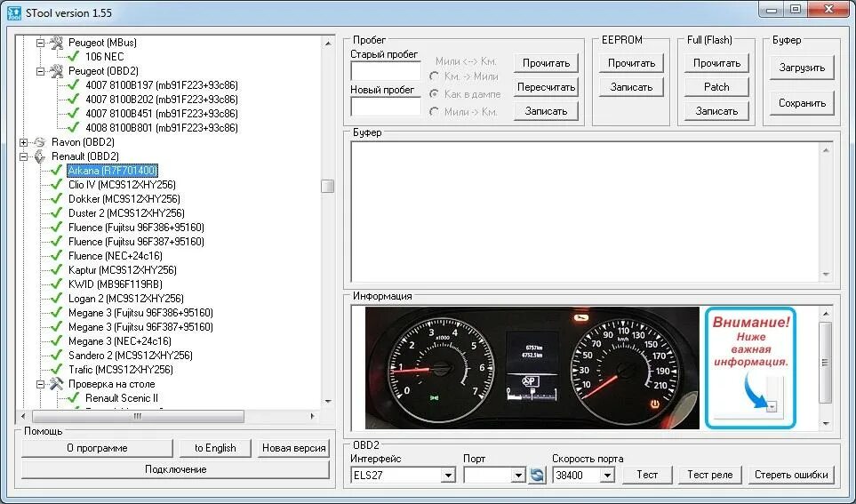Click Записать in the Пробег group
This screenshot has height=504, width=856.
pos(546,111)
